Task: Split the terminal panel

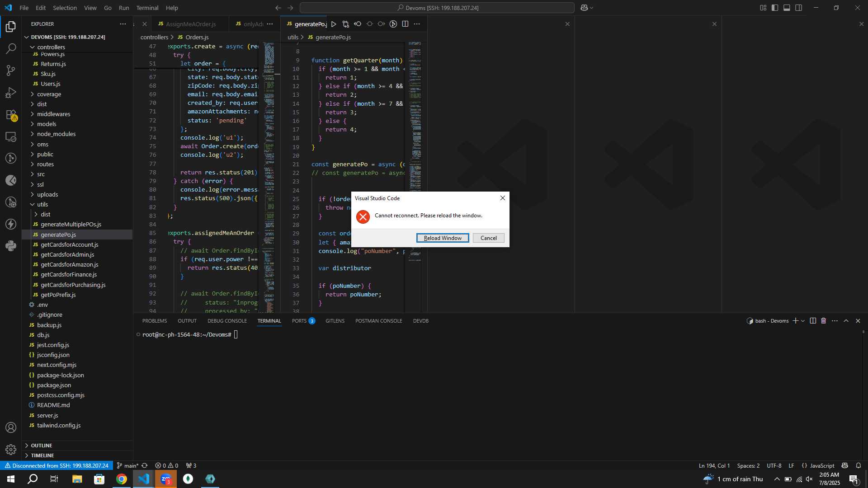Action: (x=813, y=321)
